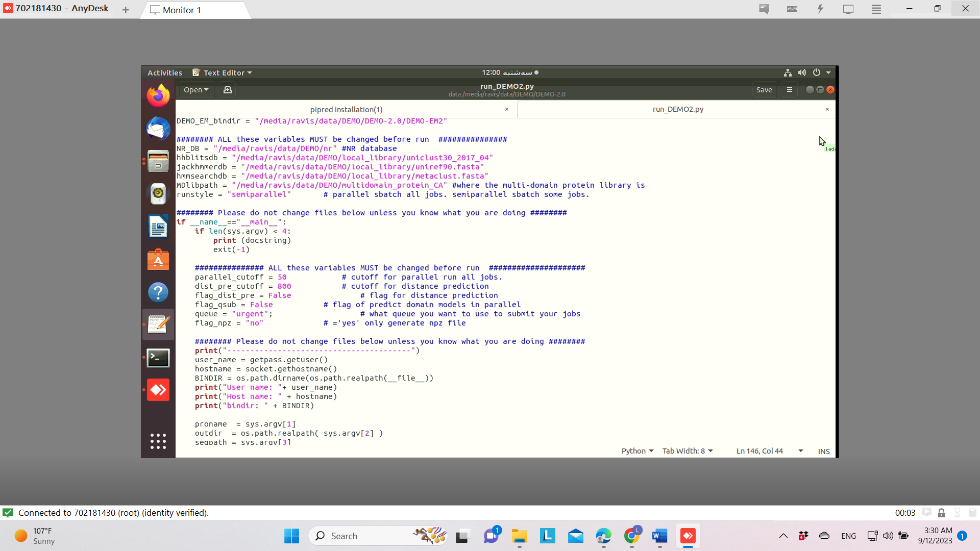Image resolution: width=980 pixels, height=551 pixels.
Task: Open File Explorer on Windows taskbar
Action: coord(520,536)
